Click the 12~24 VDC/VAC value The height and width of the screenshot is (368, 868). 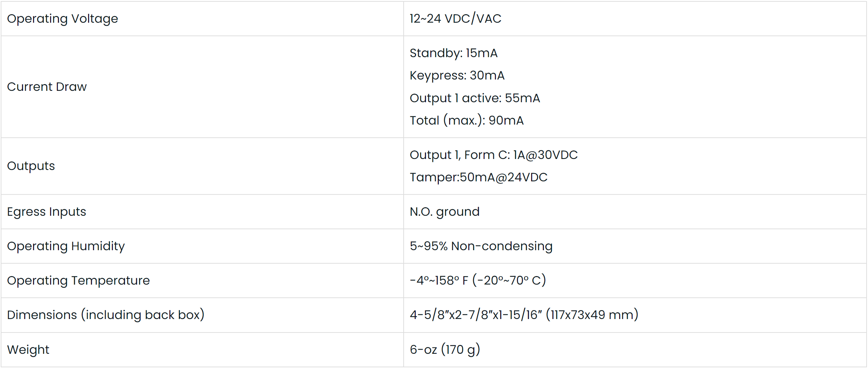[455, 19]
